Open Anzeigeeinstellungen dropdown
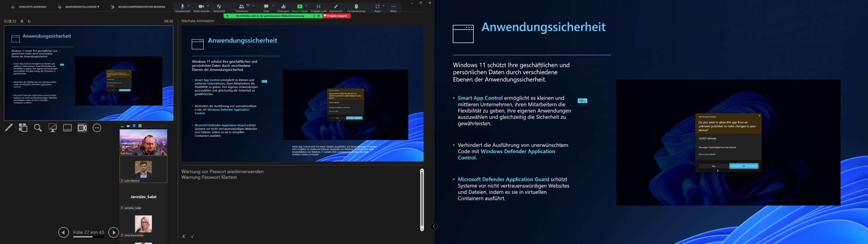This screenshot has width=868, height=244. (78, 7)
